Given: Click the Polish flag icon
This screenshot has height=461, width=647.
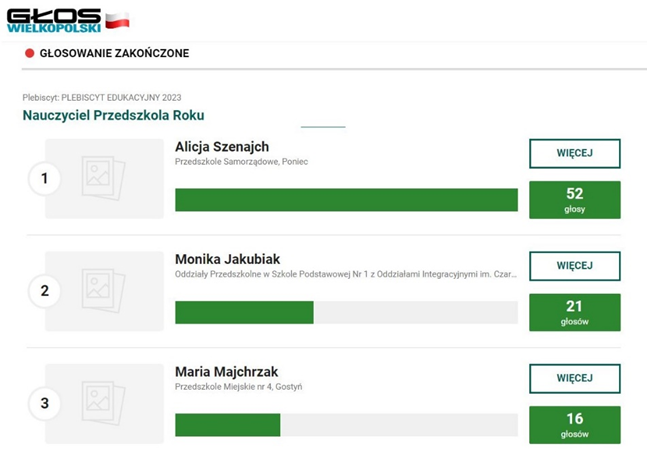Looking at the screenshot, I should pyautogui.click(x=118, y=19).
